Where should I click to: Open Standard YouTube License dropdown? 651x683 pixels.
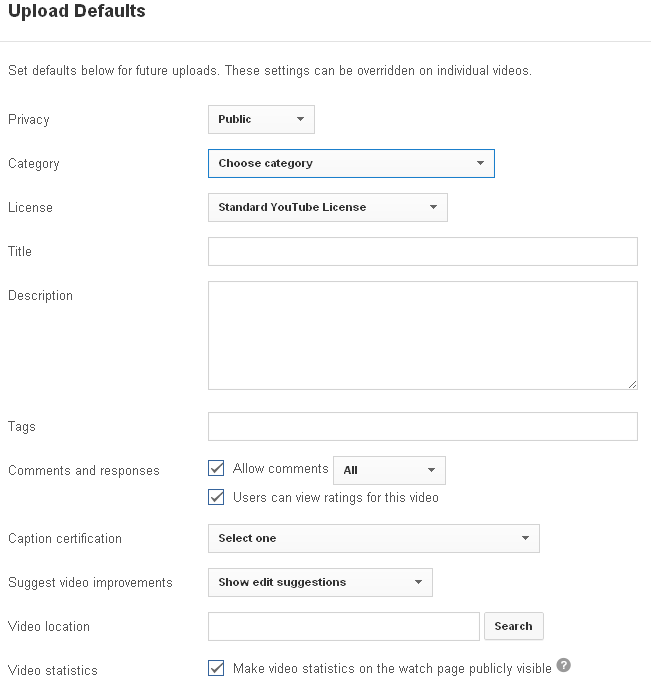(x=328, y=207)
